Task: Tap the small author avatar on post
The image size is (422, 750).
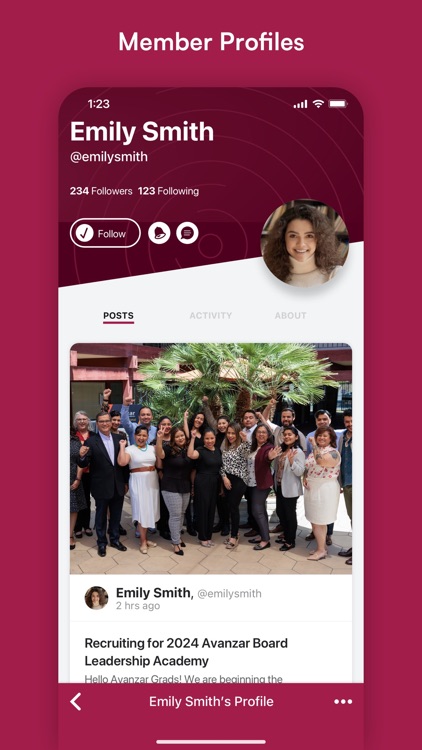Action: click(x=96, y=598)
